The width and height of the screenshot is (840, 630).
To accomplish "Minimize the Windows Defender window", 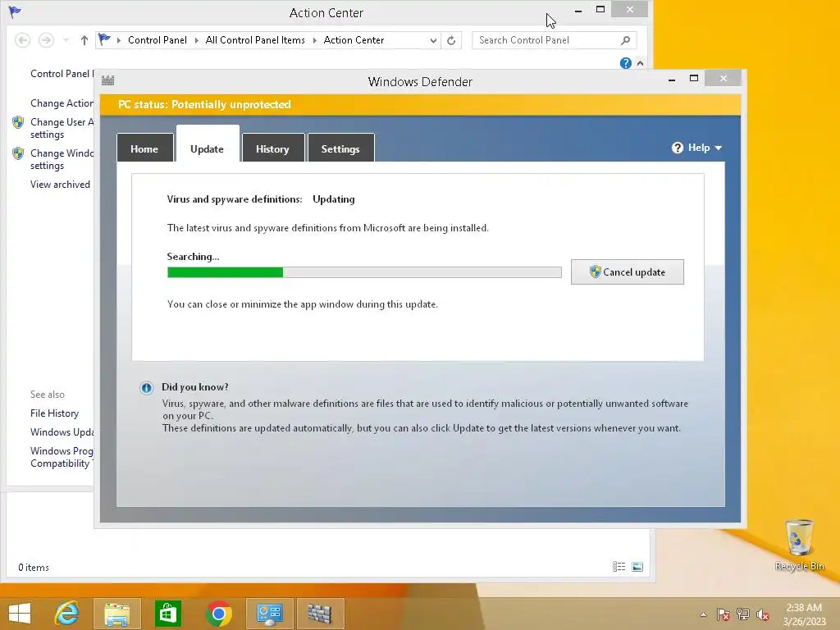I will pyautogui.click(x=672, y=80).
